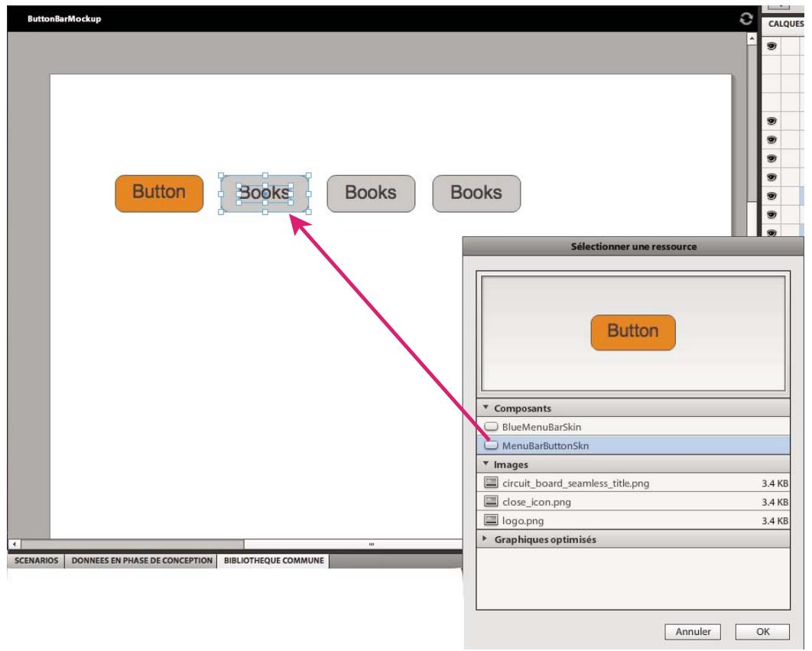This screenshot has width=812, height=651.
Task: Collapse the Composants section
Action: coord(486,408)
